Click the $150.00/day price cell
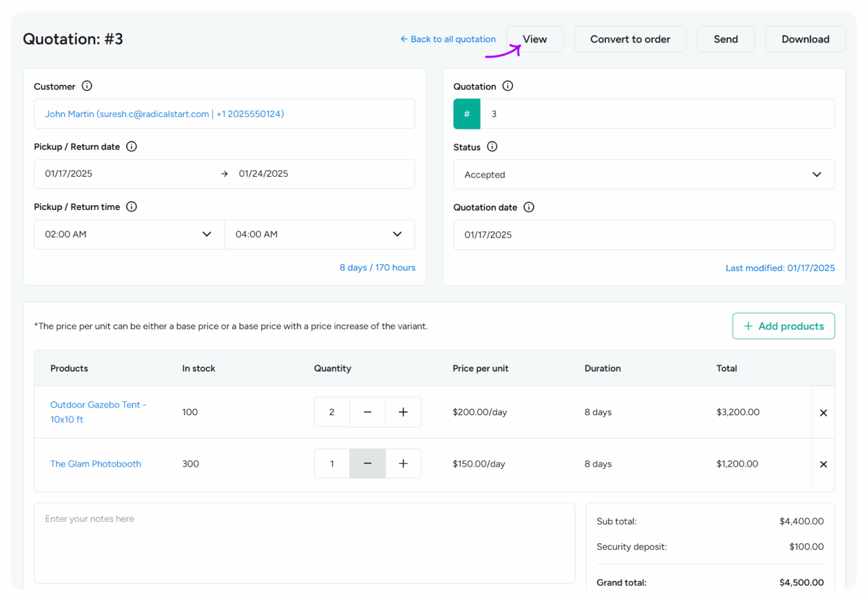The image size is (868, 601). click(x=479, y=464)
